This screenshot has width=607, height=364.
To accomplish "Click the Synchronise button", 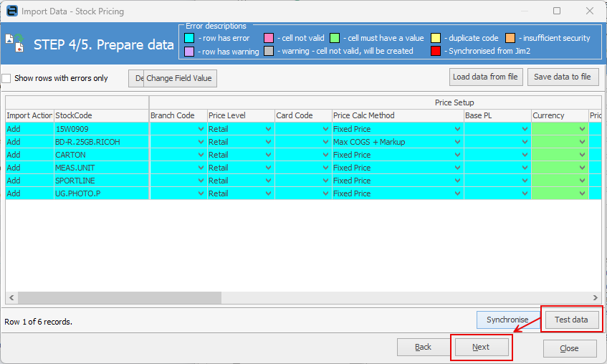I will [507, 320].
